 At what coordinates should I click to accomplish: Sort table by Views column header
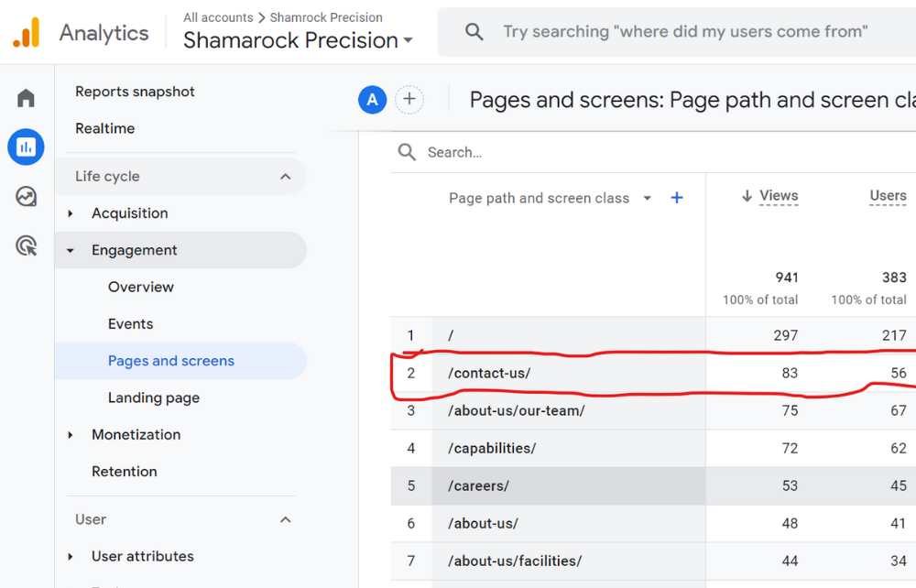778,196
